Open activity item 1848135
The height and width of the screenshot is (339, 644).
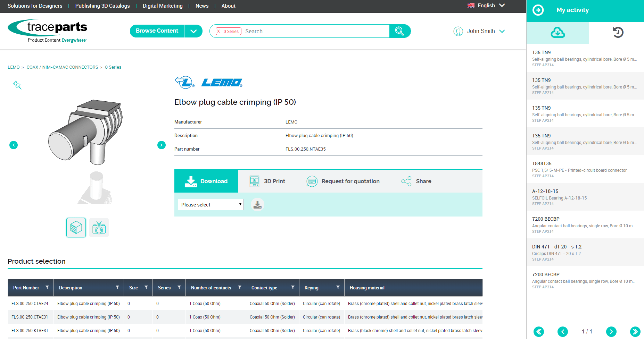tap(585, 169)
